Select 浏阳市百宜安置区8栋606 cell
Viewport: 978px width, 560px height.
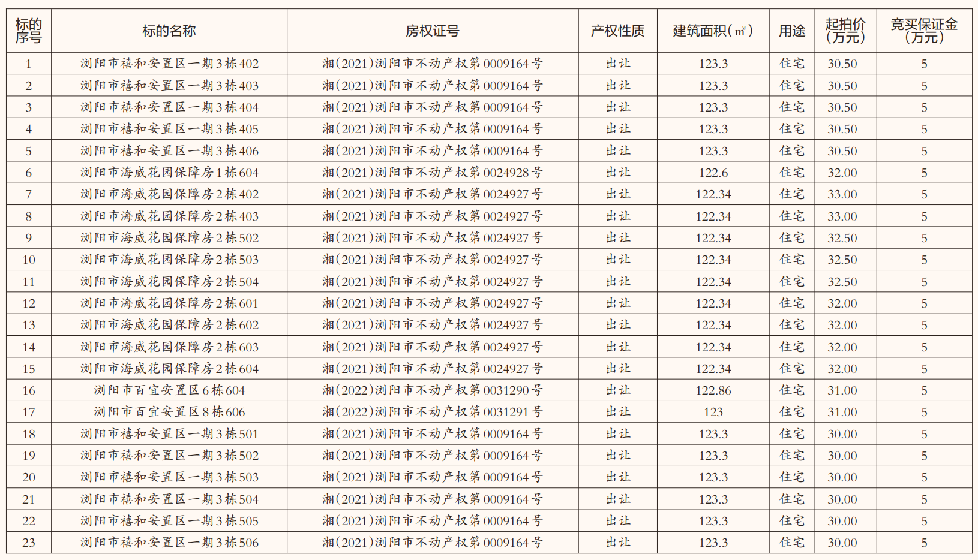pos(169,412)
